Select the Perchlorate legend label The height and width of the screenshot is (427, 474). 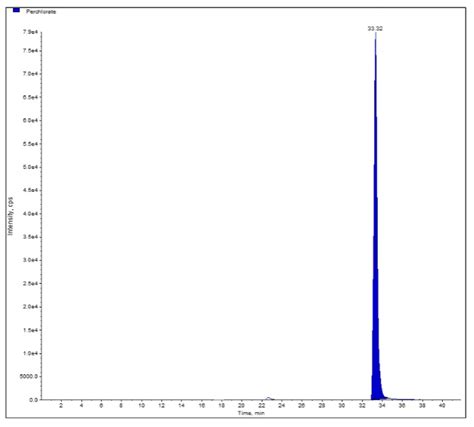point(41,12)
